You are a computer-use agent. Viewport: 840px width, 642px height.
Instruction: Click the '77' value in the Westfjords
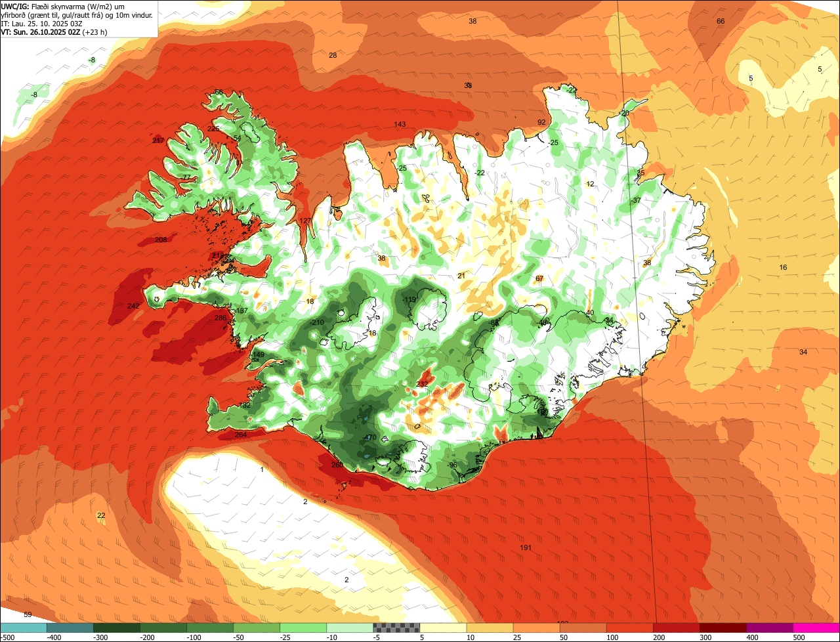click(187, 178)
